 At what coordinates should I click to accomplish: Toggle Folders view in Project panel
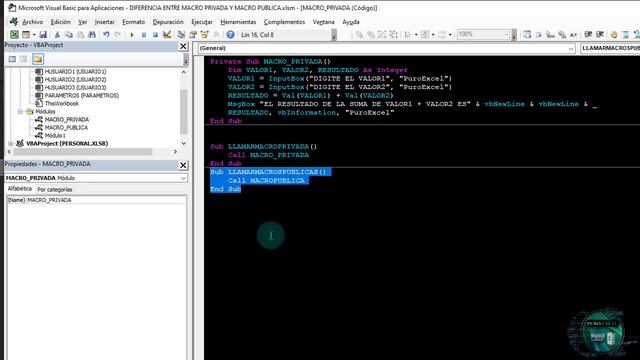pos(38,59)
